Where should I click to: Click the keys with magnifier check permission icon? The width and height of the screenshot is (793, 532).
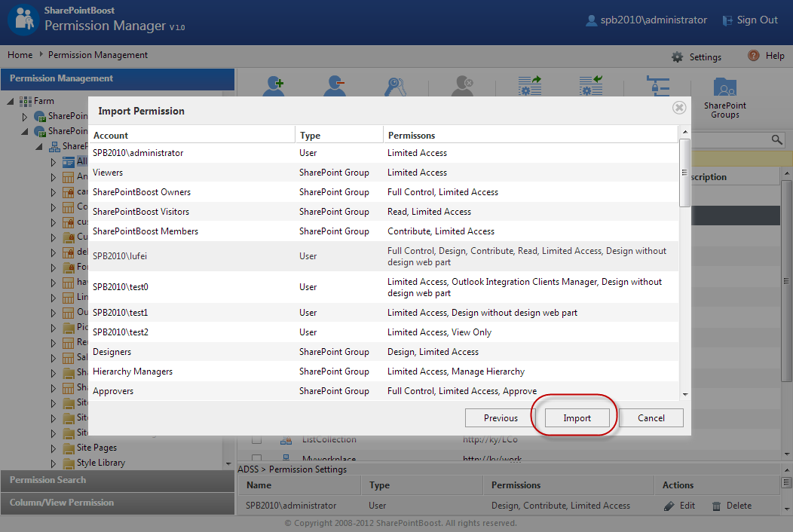click(x=395, y=86)
